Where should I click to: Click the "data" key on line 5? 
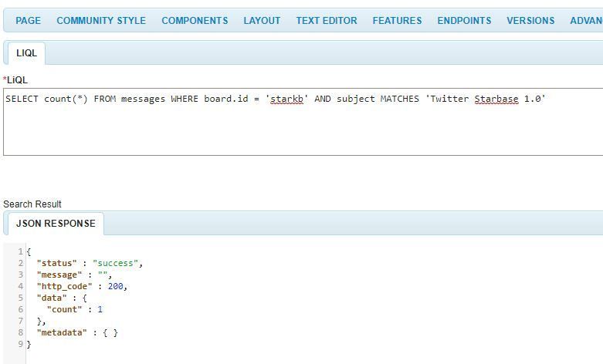pyautogui.click(x=52, y=298)
